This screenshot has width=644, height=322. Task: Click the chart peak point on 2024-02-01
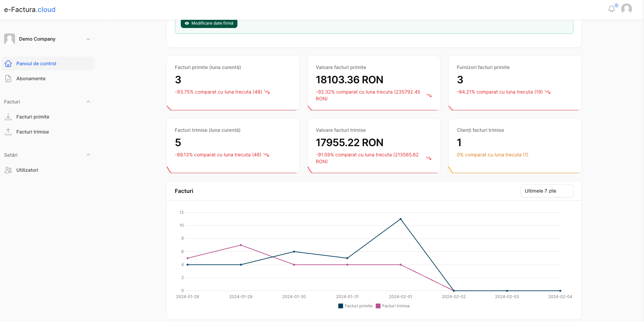point(400,219)
